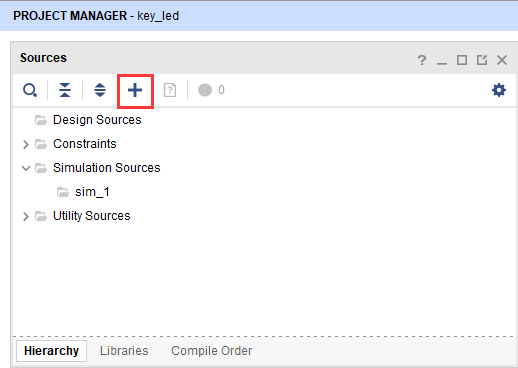Viewport: 518px width, 368px height.
Task: Expand the Constraints folder
Action: pyautogui.click(x=26, y=144)
